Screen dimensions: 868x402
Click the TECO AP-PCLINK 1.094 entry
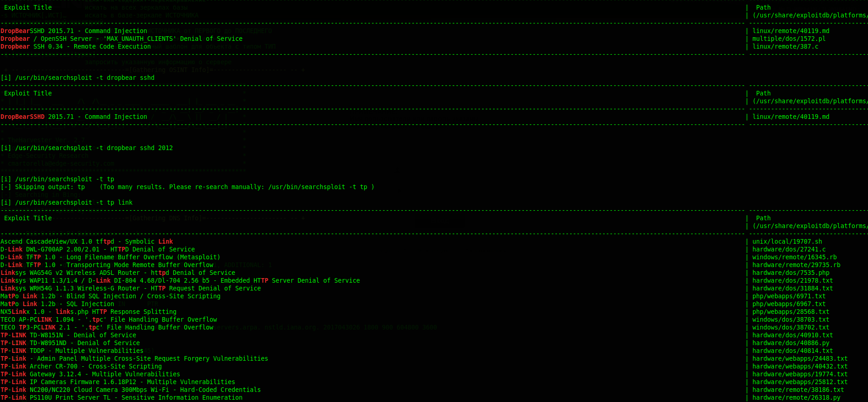coord(109,319)
